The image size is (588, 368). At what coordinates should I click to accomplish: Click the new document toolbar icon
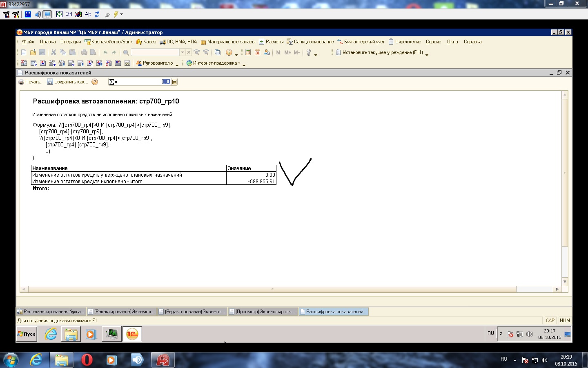click(x=24, y=52)
